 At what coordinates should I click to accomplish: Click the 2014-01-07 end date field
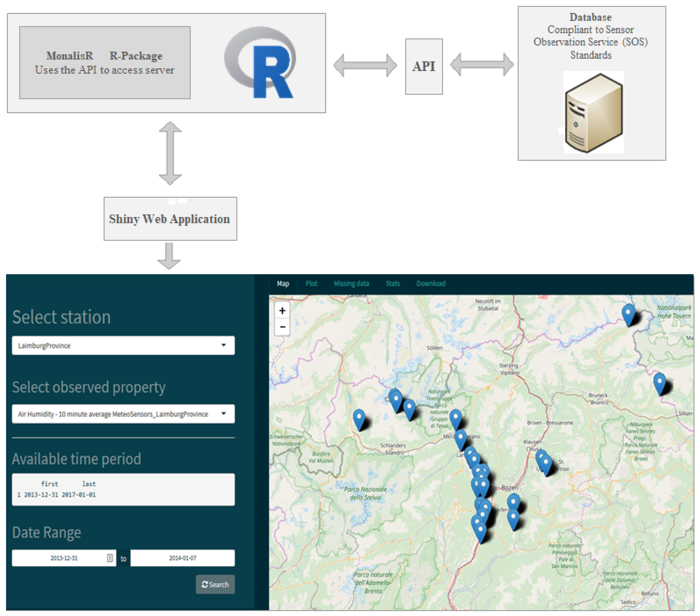(183, 558)
